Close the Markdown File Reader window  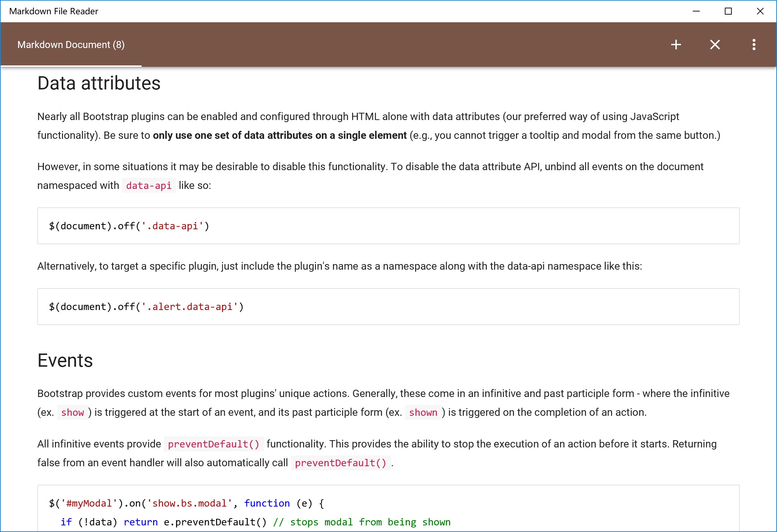pos(760,11)
